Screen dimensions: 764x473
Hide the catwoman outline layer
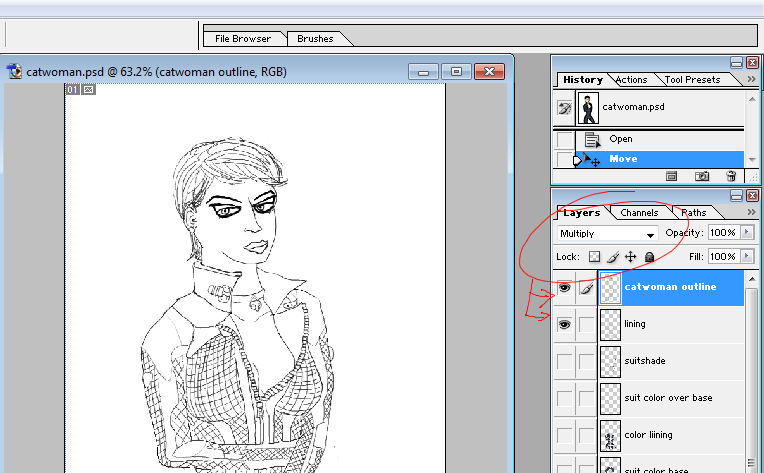(564, 288)
